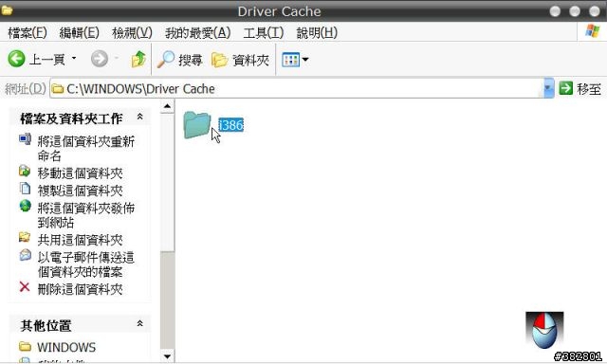Viewport: 607px width, 364px height.
Task: Click the rename folder task icon
Action: point(25,138)
